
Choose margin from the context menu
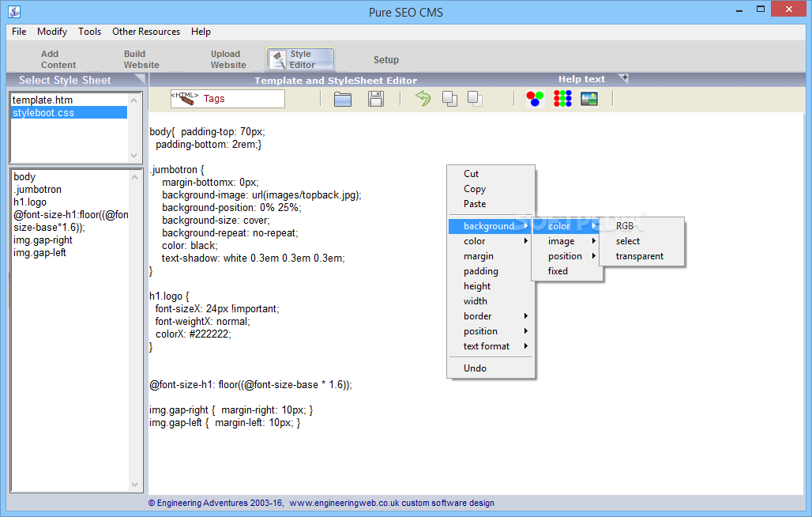[491, 256]
